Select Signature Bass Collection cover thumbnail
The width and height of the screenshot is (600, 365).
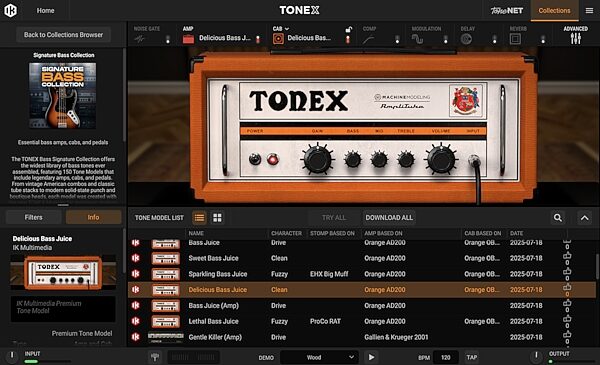(x=63, y=96)
